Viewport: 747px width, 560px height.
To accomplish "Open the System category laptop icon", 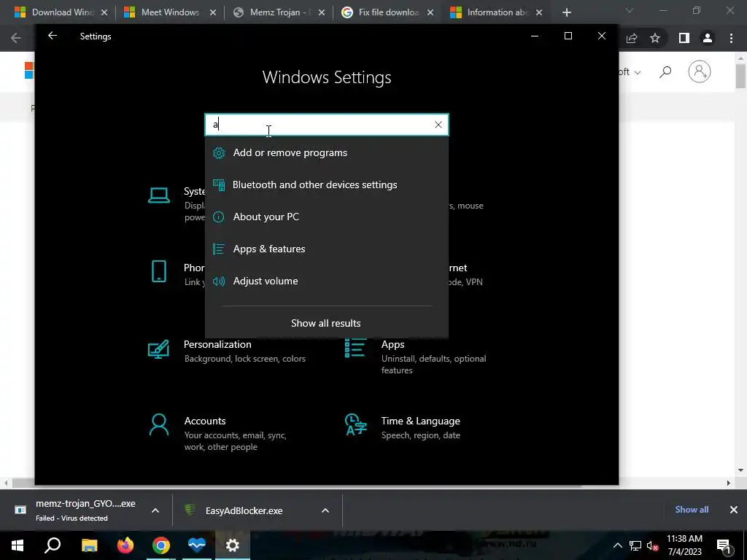I will tap(158, 195).
